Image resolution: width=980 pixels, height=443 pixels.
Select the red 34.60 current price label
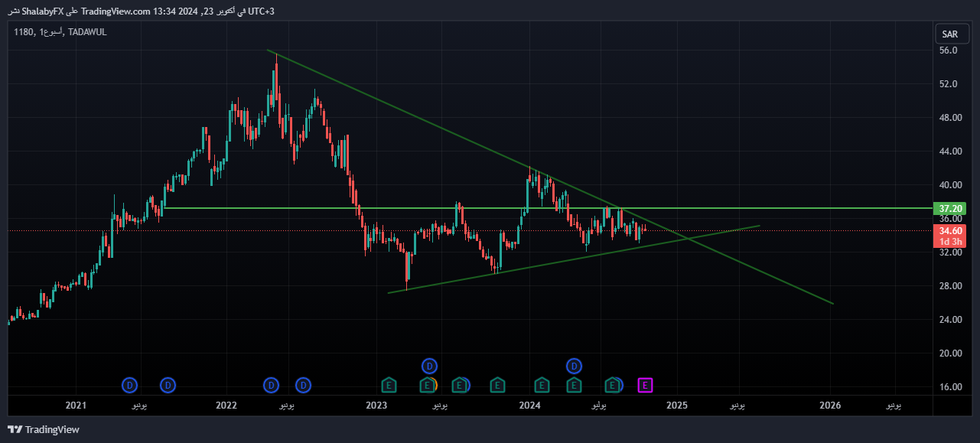coord(949,230)
